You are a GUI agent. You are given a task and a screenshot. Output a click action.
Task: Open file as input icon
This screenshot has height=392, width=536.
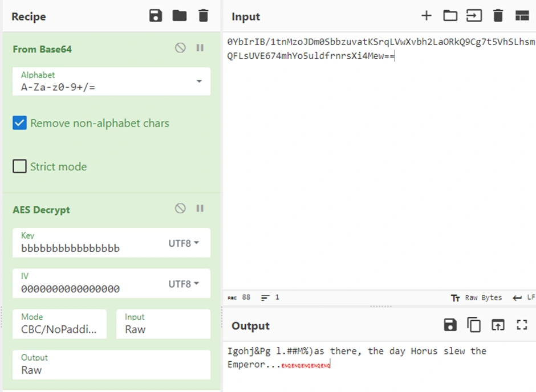pos(450,16)
